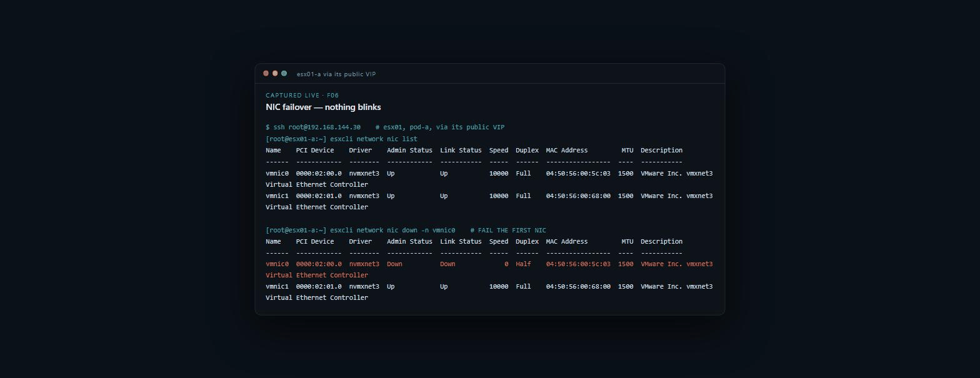Click the red MTU value '1500'
This screenshot has height=378, width=980.
pyautogui.click(x=626, y=264)
